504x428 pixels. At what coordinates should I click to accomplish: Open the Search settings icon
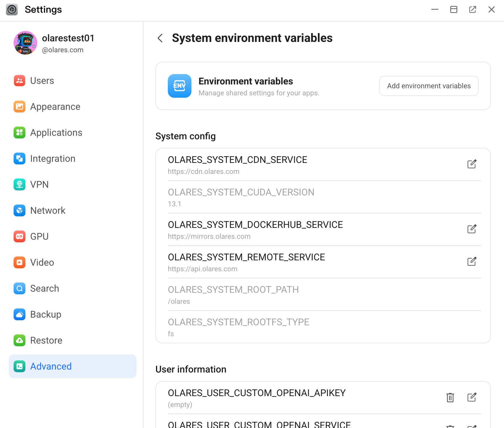click(19, 288)
